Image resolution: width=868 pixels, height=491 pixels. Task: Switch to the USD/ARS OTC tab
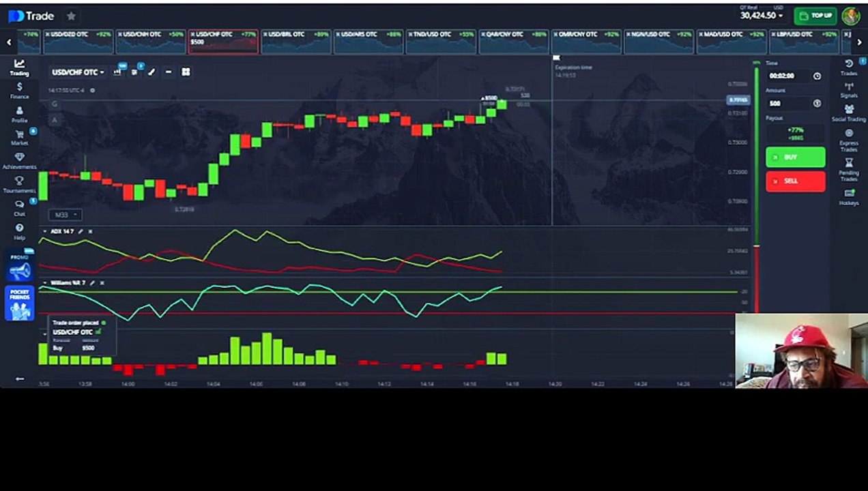tap(368, 41)
